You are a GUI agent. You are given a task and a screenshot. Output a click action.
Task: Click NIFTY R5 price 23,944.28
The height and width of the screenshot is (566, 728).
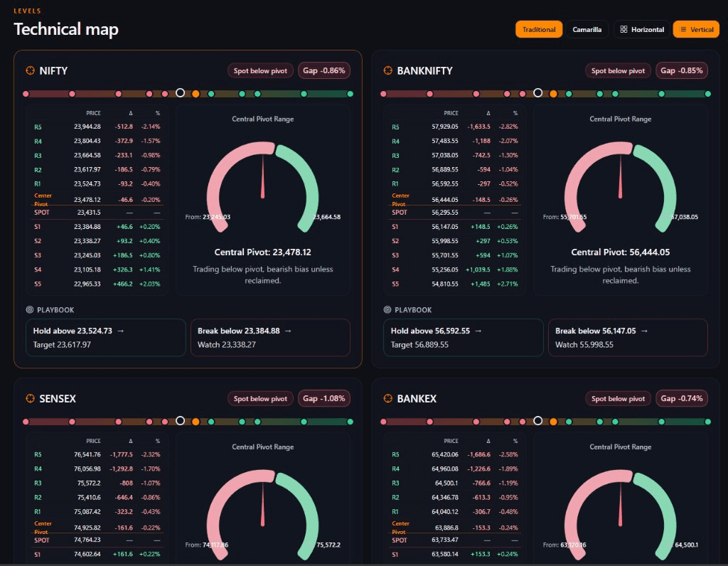[87, 127]
